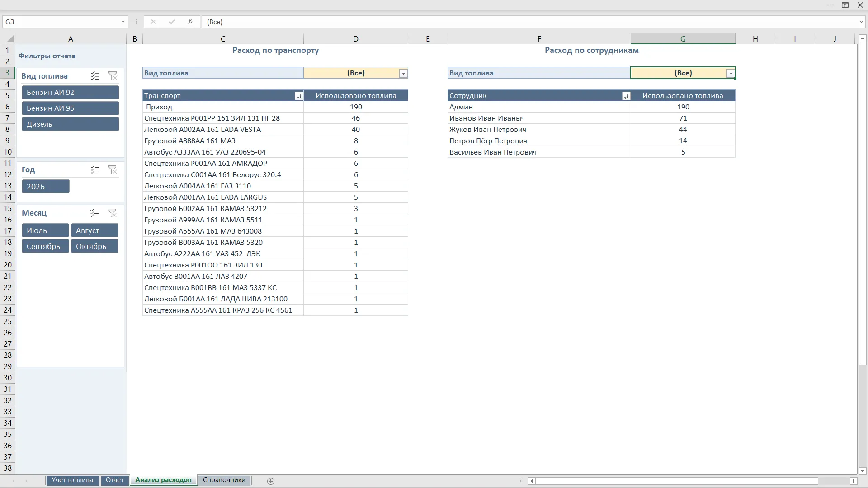Switch to Учёт топлива sheet tab

coord(72,480)
